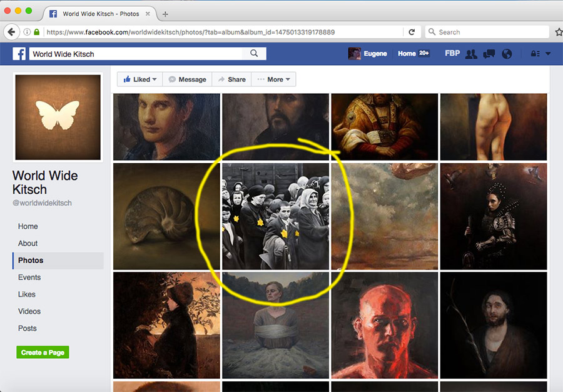
Task: Open Eugene's profile picture in top bar
Action: click(355, 54)
